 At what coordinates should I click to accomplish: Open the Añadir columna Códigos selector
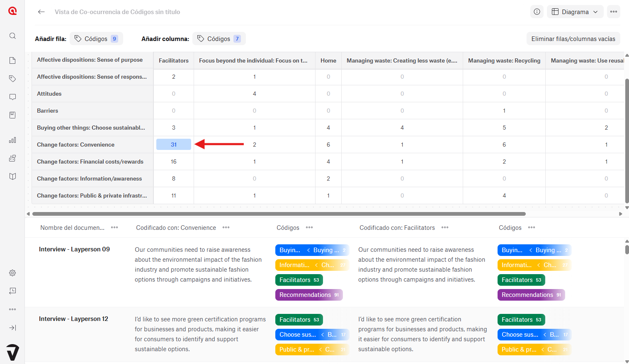tap(219, 39)
